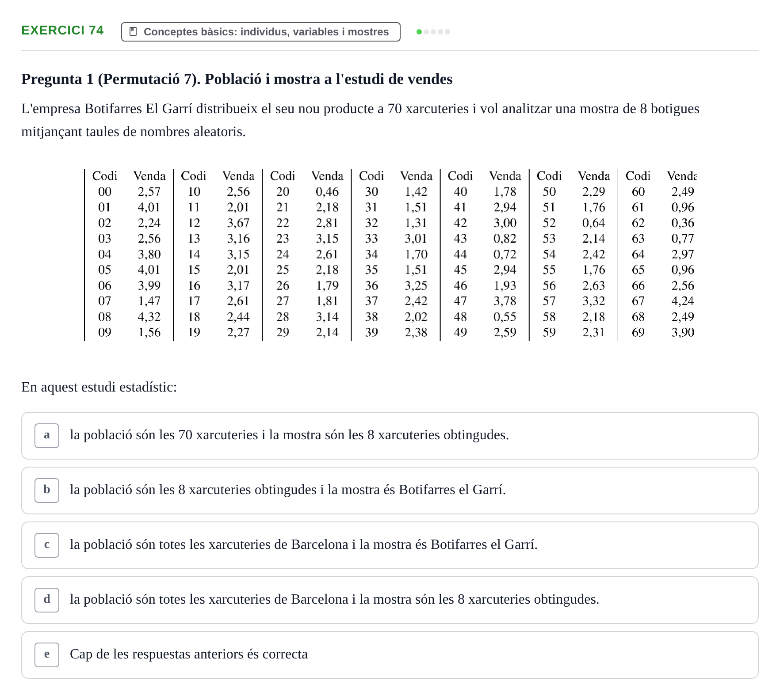Click the 'EXERCICI 74' heading

(62, 30)
